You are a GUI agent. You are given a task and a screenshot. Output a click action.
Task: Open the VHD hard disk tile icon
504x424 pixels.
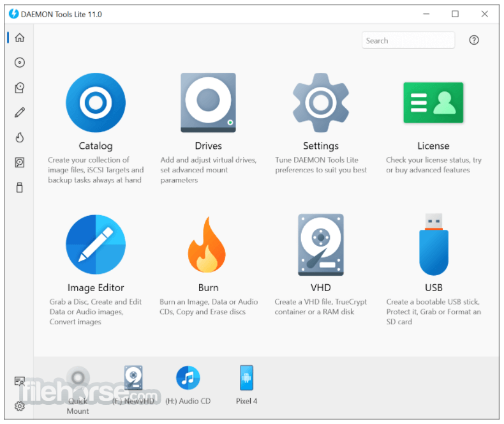coord(321,245)
